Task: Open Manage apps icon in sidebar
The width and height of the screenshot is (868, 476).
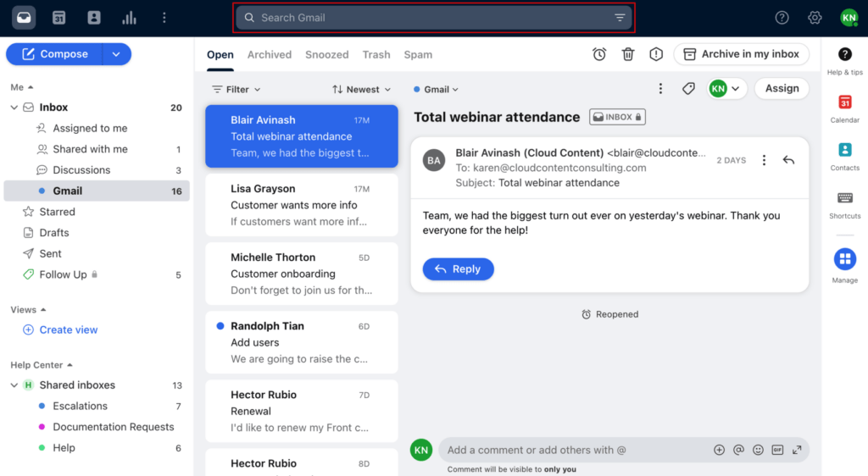Action: click(x=845, y=265)
